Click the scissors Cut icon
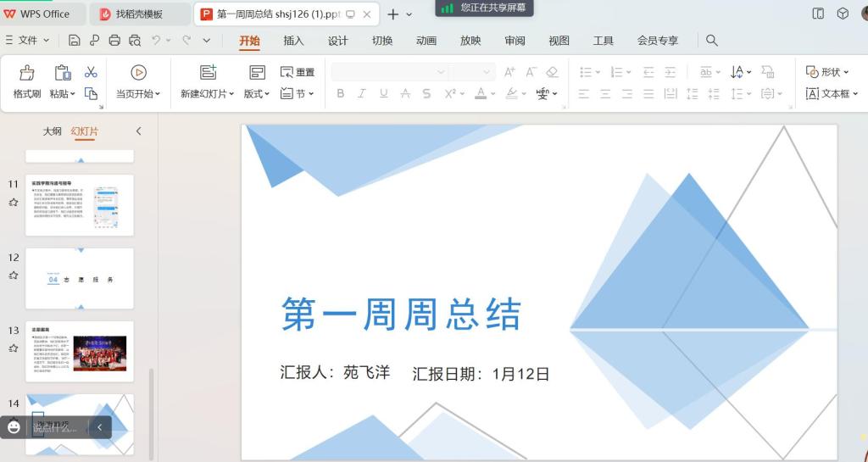 [x=91, y=72]
